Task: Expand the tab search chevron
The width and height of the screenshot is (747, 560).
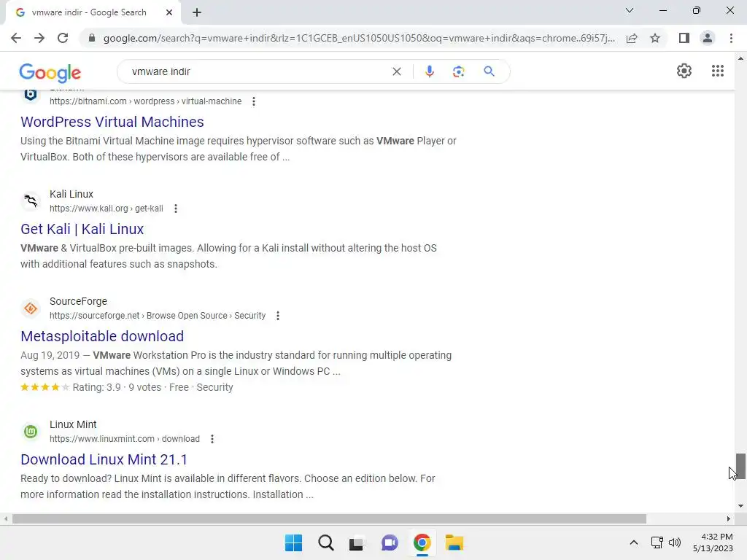Action: tap(630, 10)
